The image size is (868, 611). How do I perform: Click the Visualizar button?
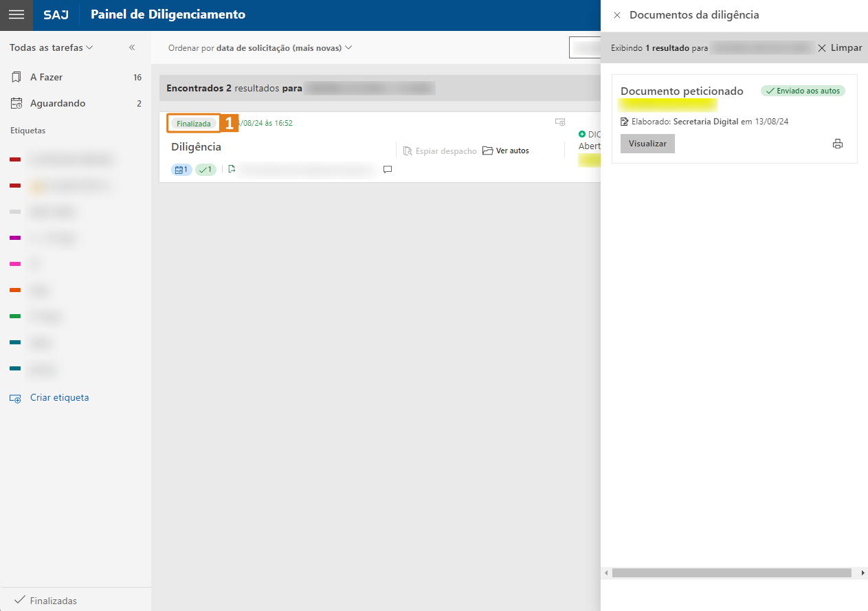click(647, 144)
